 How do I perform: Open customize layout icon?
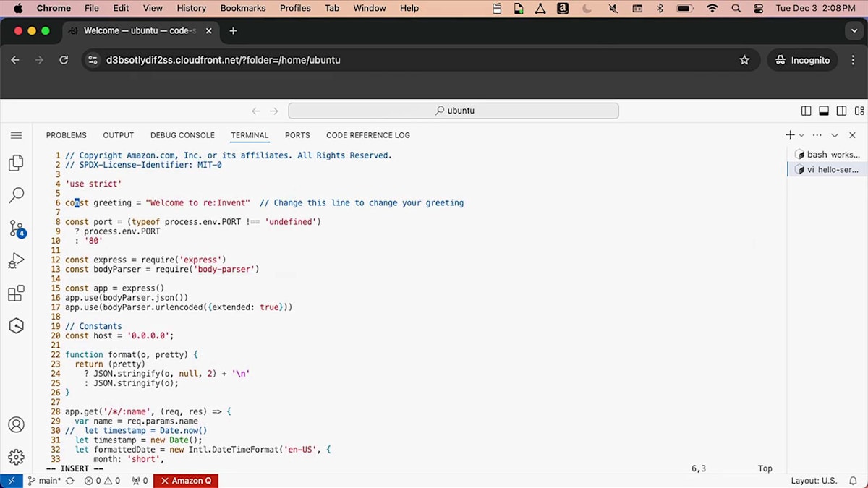[859, 111]
